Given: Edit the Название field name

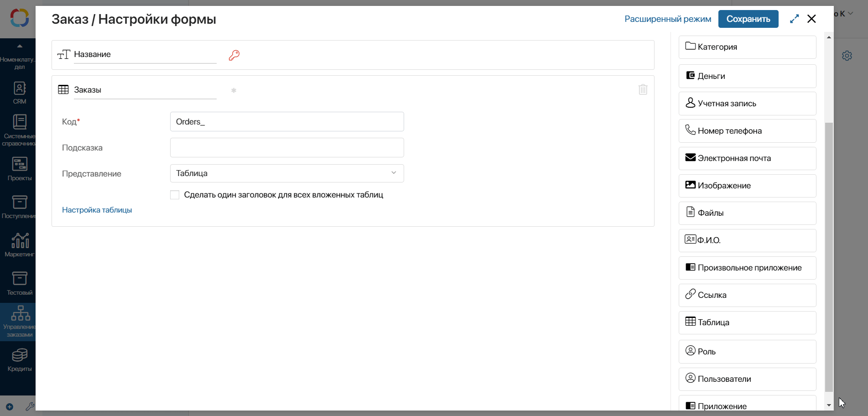Looking at the screenshot, I should click(145, 55).
